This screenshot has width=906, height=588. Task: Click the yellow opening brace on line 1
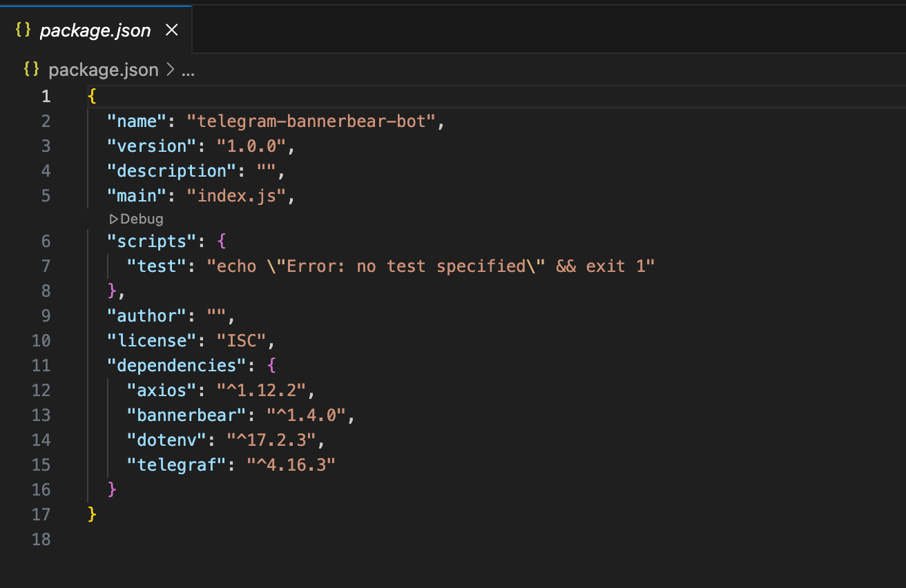pyautogui.click(x=92, y=96)
